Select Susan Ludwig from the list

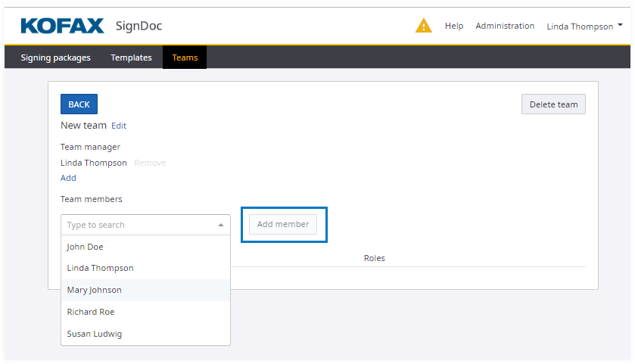coord(95,334)
